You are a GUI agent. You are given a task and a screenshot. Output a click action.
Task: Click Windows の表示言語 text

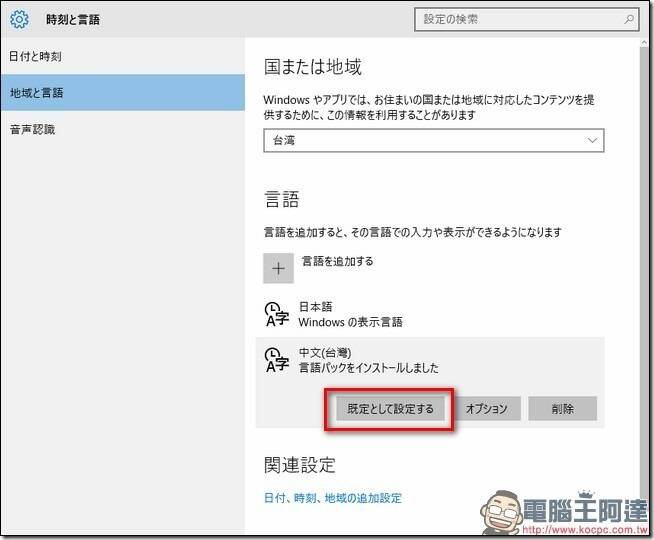point(350,322)
